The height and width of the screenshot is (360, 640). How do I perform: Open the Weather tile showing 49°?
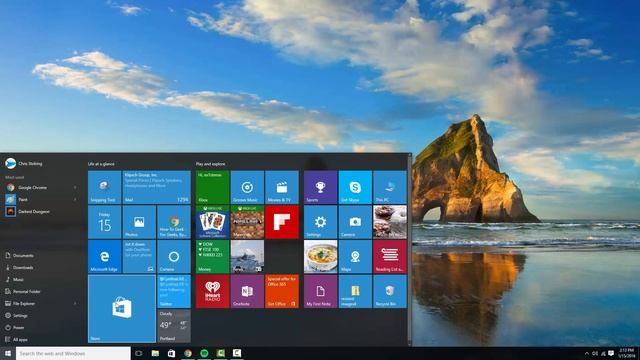point(174,326)
